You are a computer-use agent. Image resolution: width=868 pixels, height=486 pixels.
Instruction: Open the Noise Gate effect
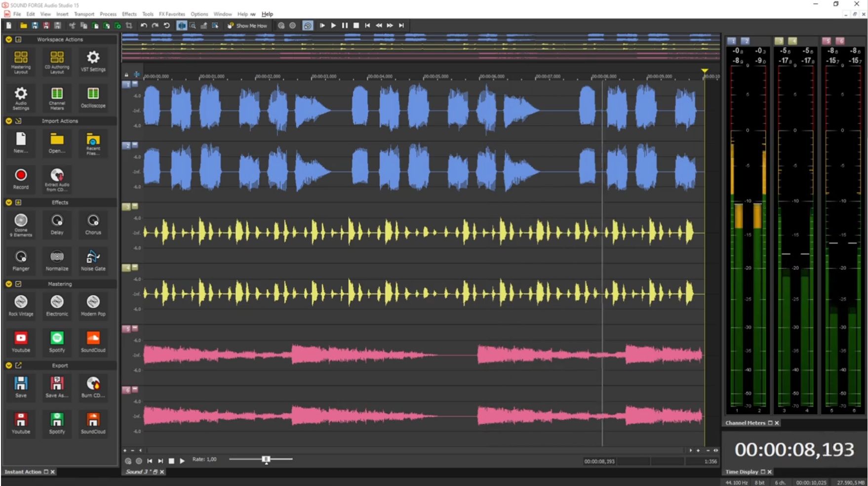pos(93,260)
